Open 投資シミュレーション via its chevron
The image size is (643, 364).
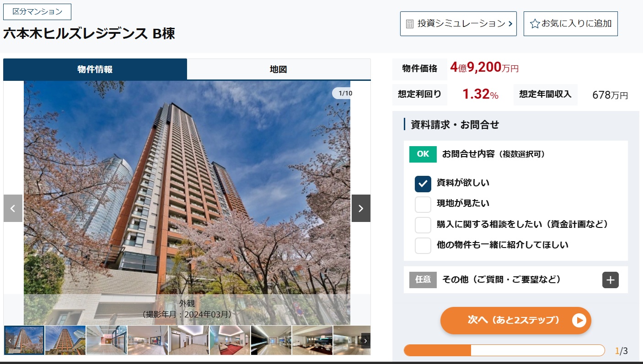pyautogui.click(x=510, y=24)
